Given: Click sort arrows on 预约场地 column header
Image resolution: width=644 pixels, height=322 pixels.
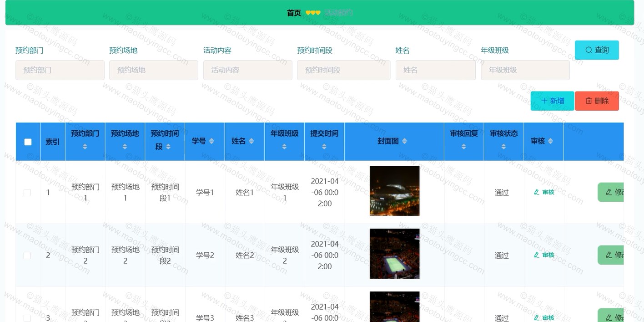Looking at the screenshot, I should [125, 147].
